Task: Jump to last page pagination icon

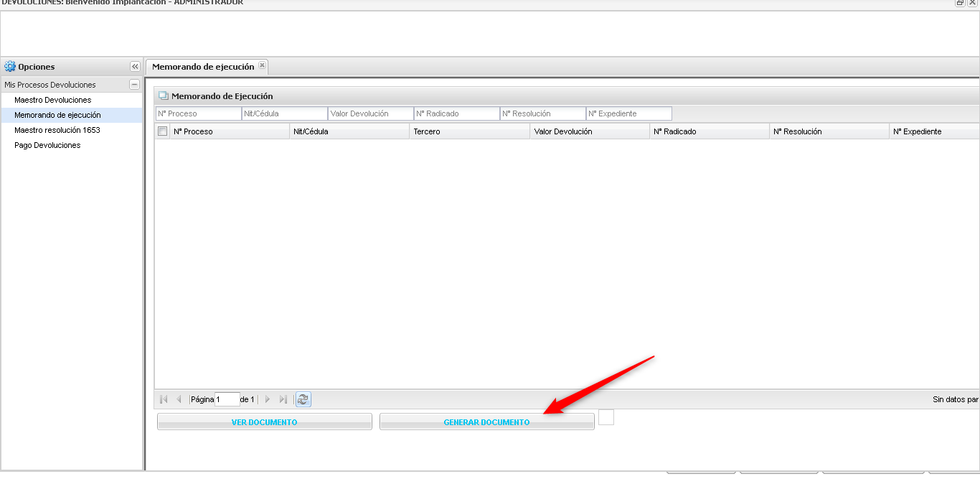Action: [x=283, y=399]
